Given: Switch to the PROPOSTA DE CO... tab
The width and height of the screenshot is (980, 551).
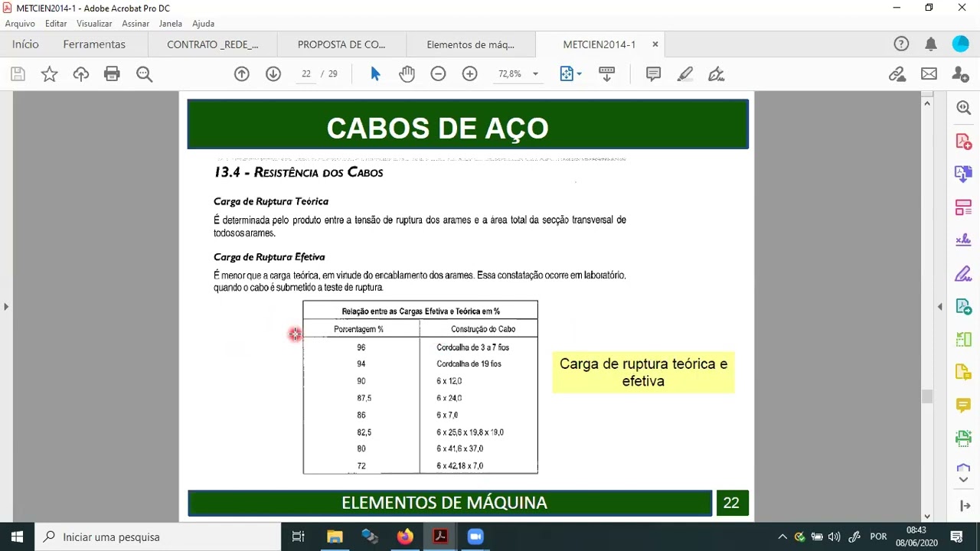Looking at the screenshot, I should [341, 44].
